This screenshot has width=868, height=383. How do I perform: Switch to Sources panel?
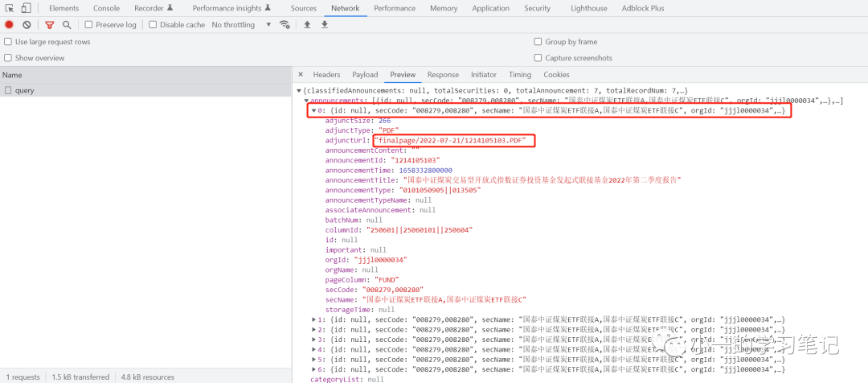[x=303, y=8]
